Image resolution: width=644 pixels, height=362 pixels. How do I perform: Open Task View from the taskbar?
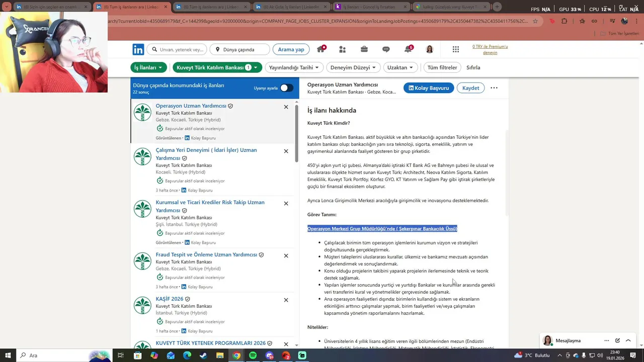pyautogui.click(x=121, y=355)
